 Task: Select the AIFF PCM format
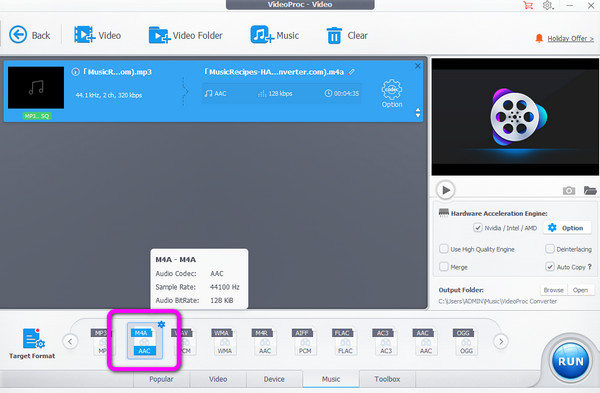[x=305, y=342]
